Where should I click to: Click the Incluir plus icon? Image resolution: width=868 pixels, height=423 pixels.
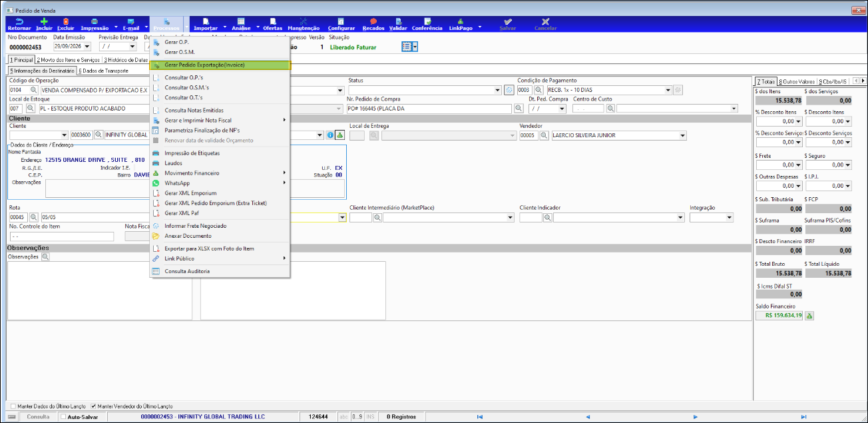point(44,25)
